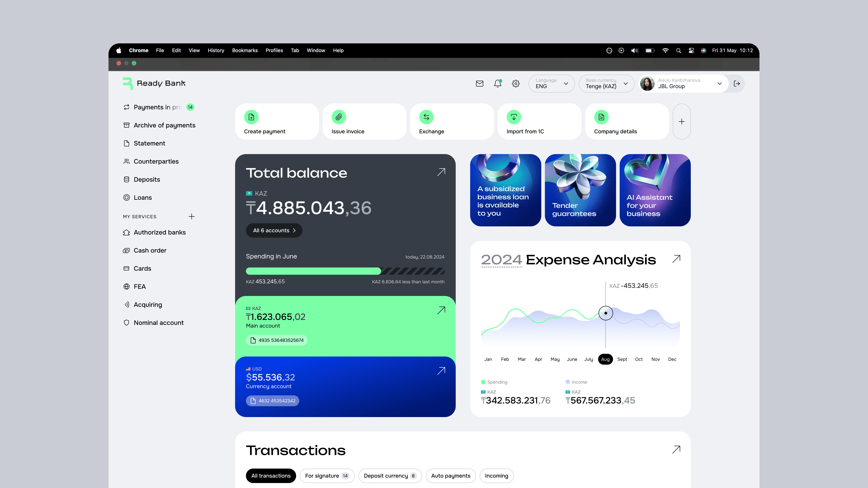Viewport: 868px width, 488px height.
Task: Click the logout icon
Action: coord(737,84)
